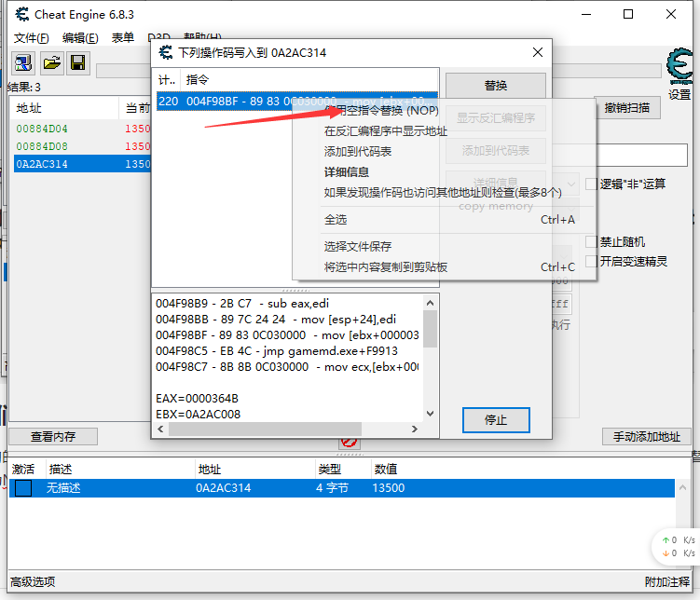Choose 添加到代码表 from the context menu
This screenshot has width=700, height=600.
(358, 151)
